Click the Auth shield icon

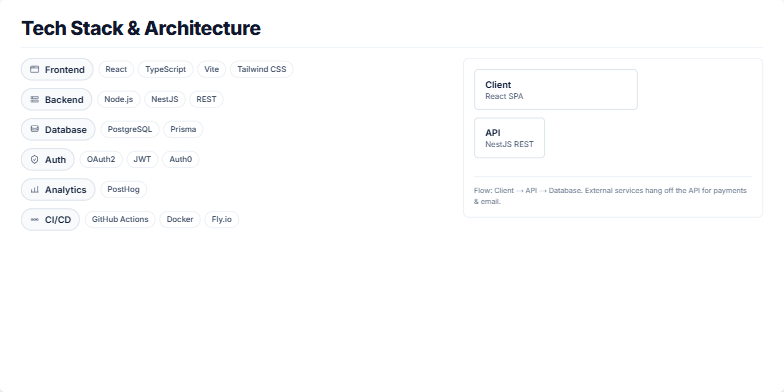click(x=34, y=160)
